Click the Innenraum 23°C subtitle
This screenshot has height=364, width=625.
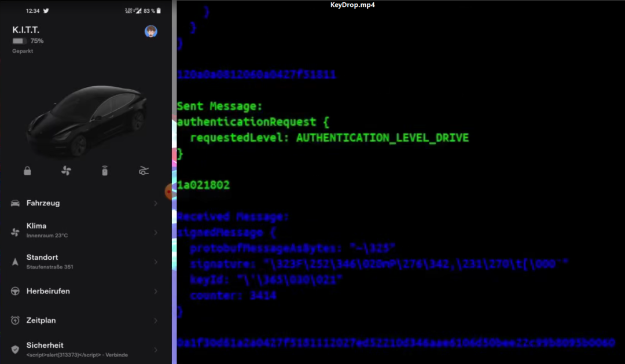[47, 236]
